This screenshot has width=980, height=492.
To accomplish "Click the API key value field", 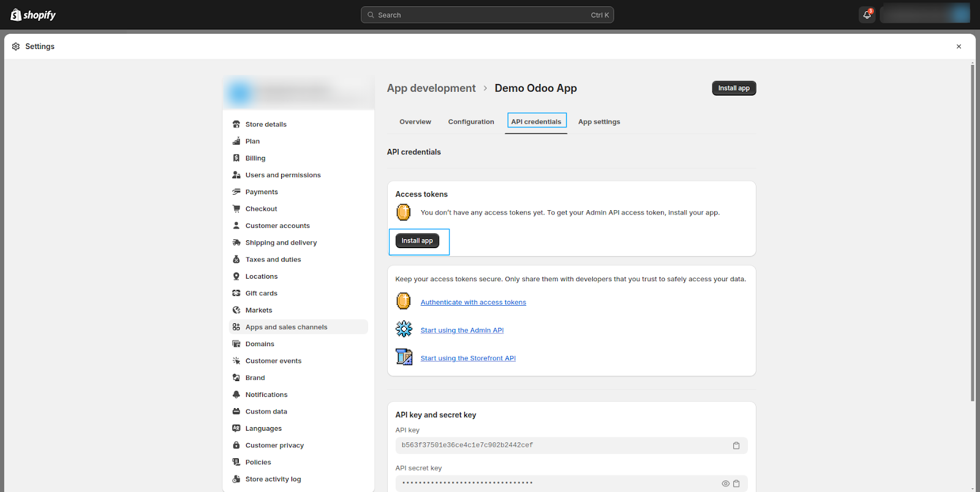I will pyautogui.click(x=571, y=445).
